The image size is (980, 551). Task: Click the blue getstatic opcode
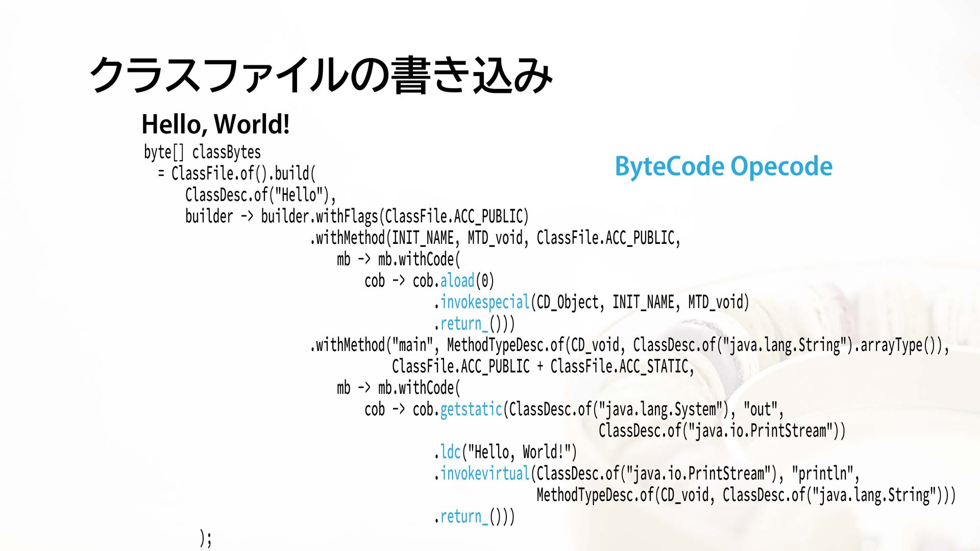tap(471, 409)
